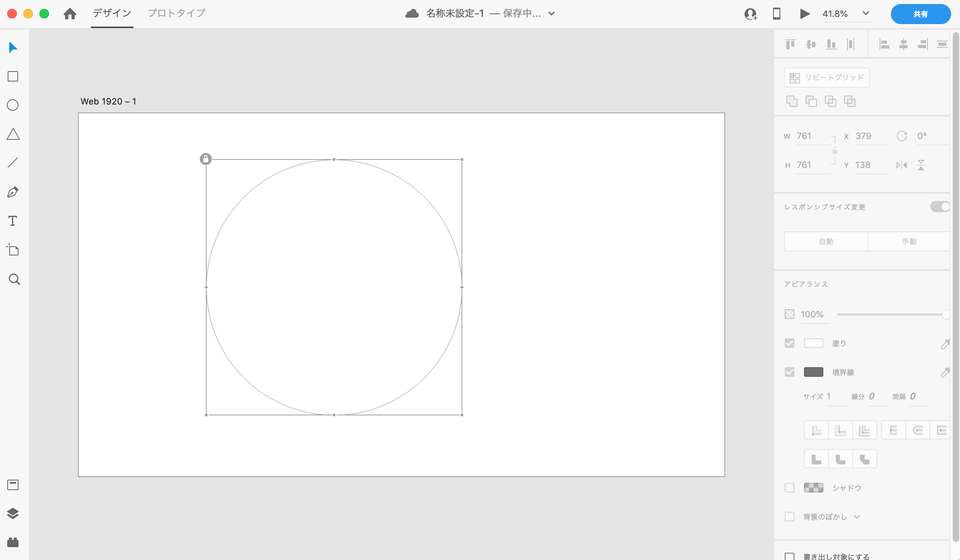Toggle the レスポンシブサイズ変更 switch
Screen dimensions: 960x560
940,206
